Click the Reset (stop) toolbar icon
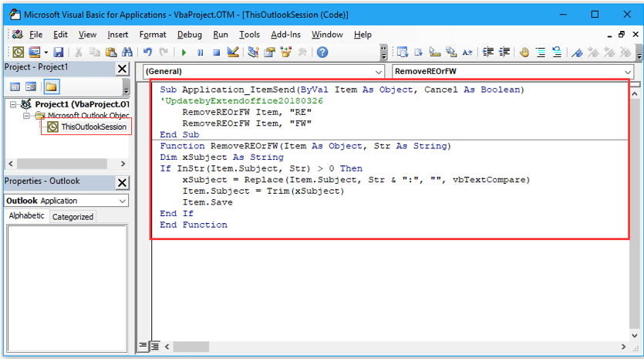The height and width of the screenshot is (359, 644). coord(216,52)
